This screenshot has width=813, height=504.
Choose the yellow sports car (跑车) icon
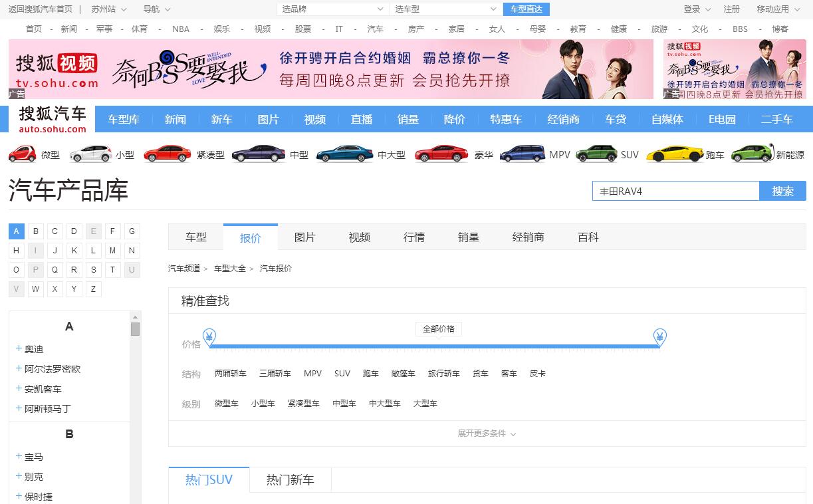click(674, 154)
